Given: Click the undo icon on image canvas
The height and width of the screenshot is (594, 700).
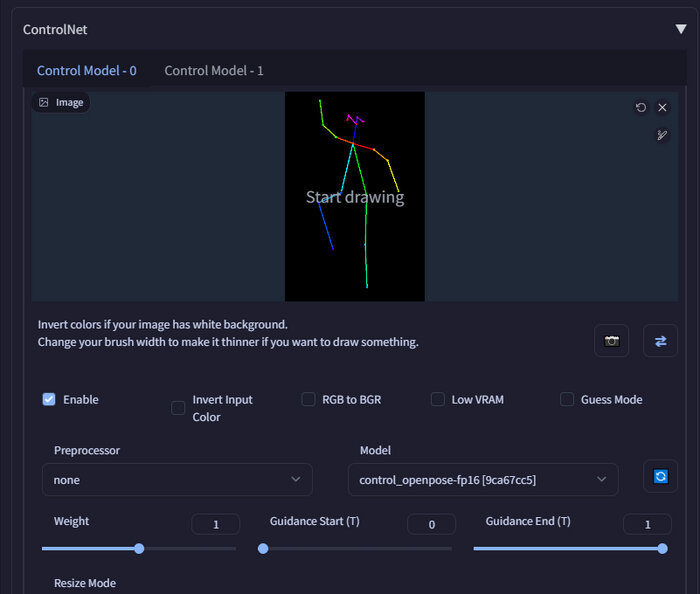Looking at the screenshot, I should pyautogui.click(x=641, y=108).
